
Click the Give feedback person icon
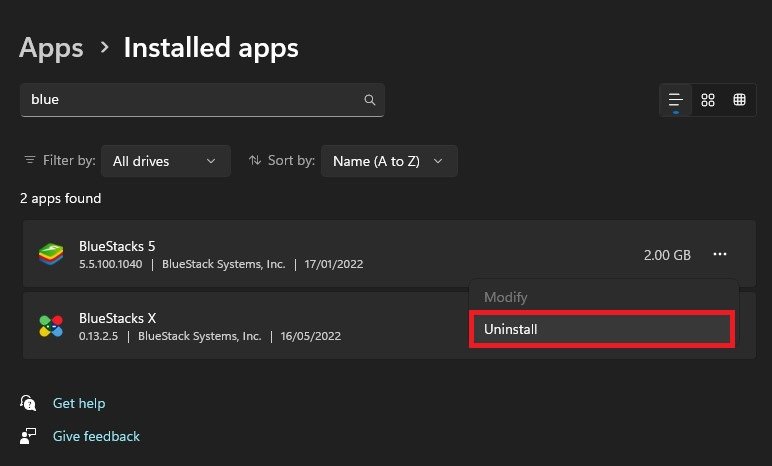(x=28, y=436)
